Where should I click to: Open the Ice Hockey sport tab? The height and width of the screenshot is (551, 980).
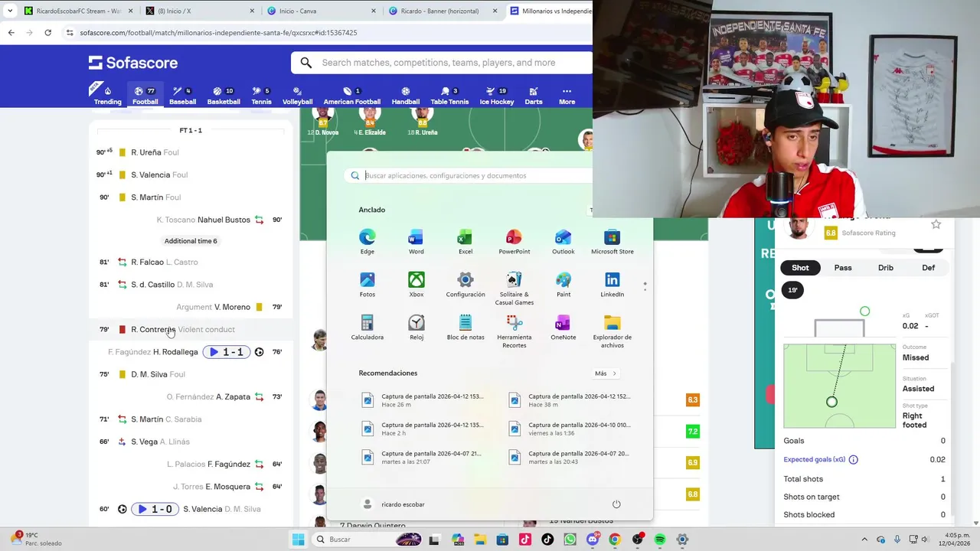(x=497, y=96)
